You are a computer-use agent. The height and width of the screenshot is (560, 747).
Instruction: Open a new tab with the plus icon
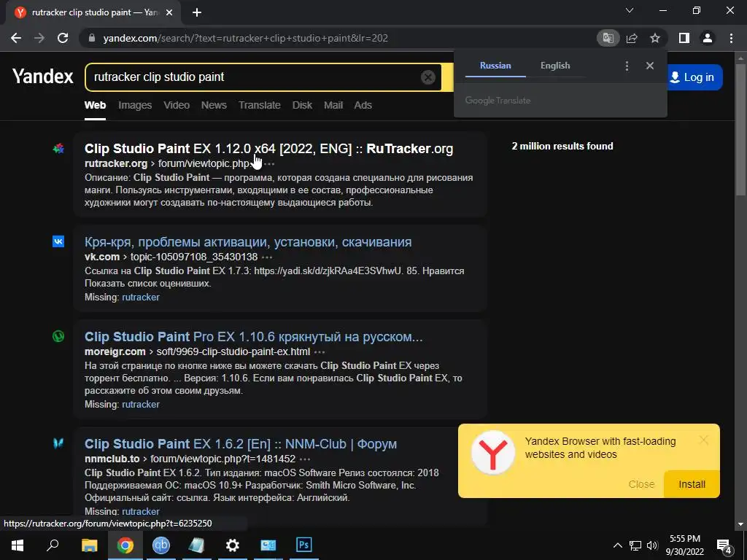pos(197,12)
